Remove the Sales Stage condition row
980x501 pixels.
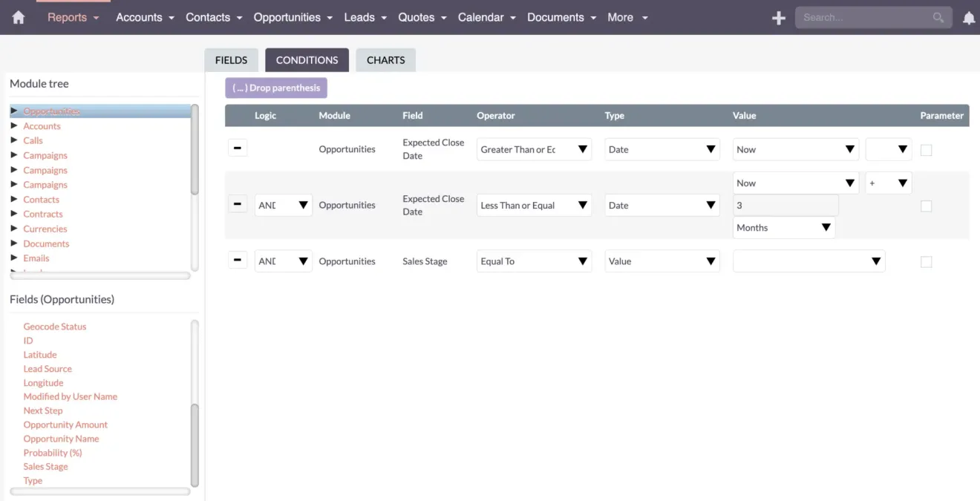[x=238, y=261]
